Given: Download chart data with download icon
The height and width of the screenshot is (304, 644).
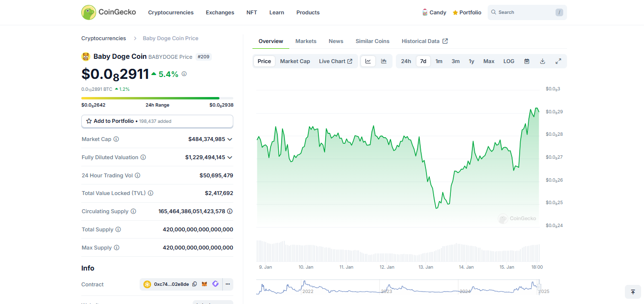Looking at the screenshot, I should pos(543,61).
